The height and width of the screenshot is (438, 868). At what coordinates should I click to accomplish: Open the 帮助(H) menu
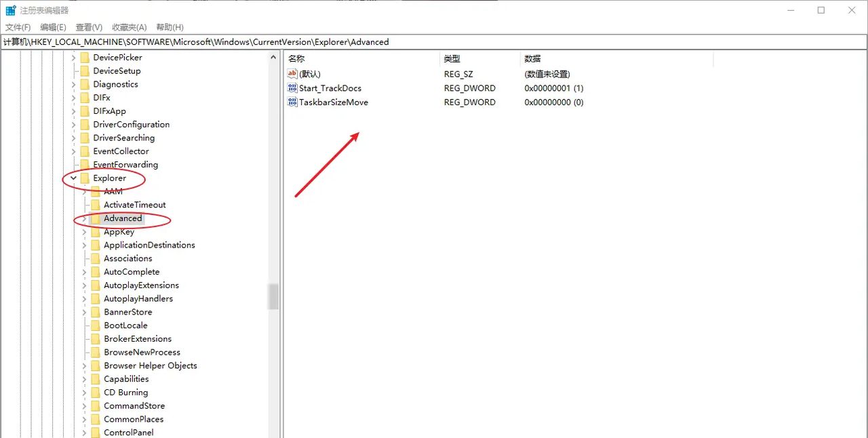(170, 27)
